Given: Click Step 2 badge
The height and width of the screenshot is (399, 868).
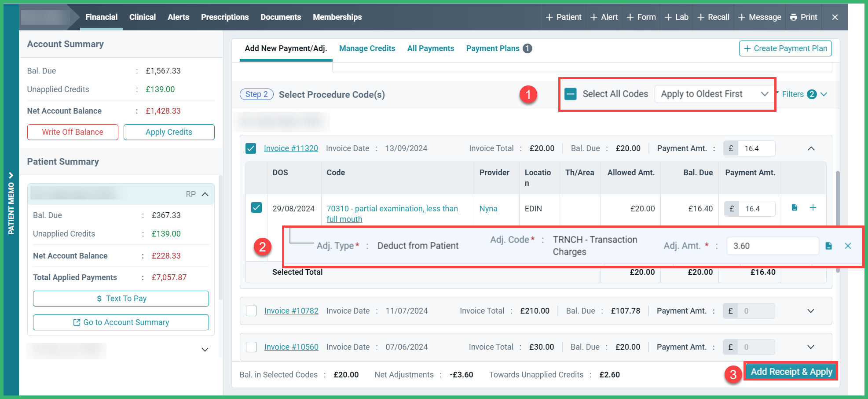Looking at the screenshot, I should (256, 94).
